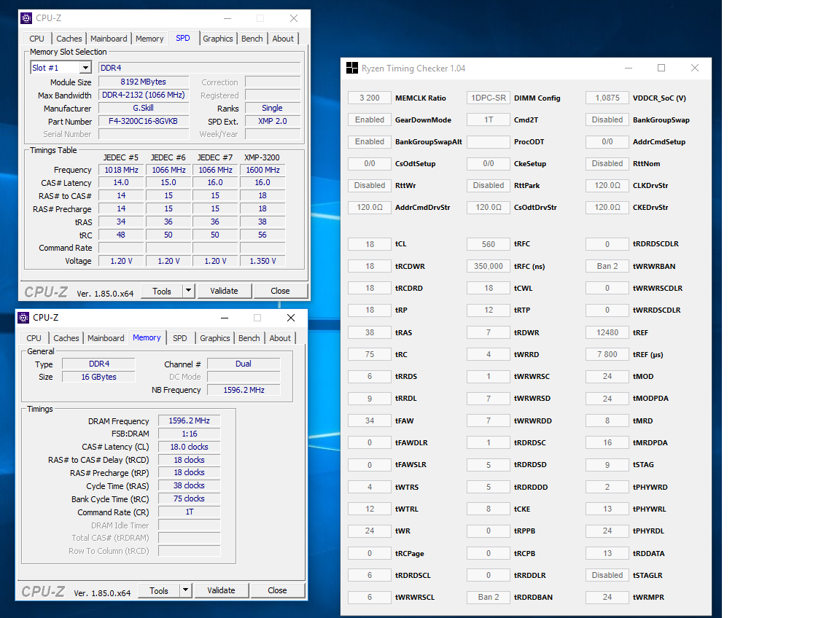Open the Slot #1 memory slot dropdown

coord(85,68)
